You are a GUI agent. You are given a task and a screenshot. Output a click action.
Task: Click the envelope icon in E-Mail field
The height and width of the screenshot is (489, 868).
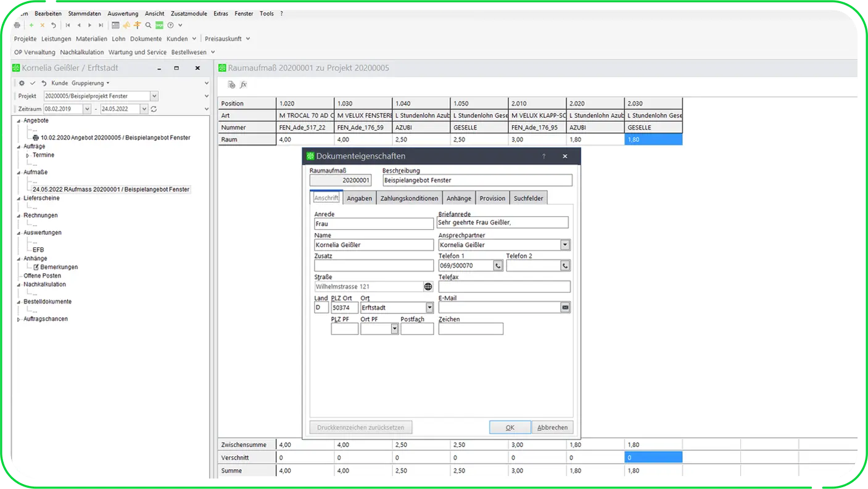[x=565, y=307]
